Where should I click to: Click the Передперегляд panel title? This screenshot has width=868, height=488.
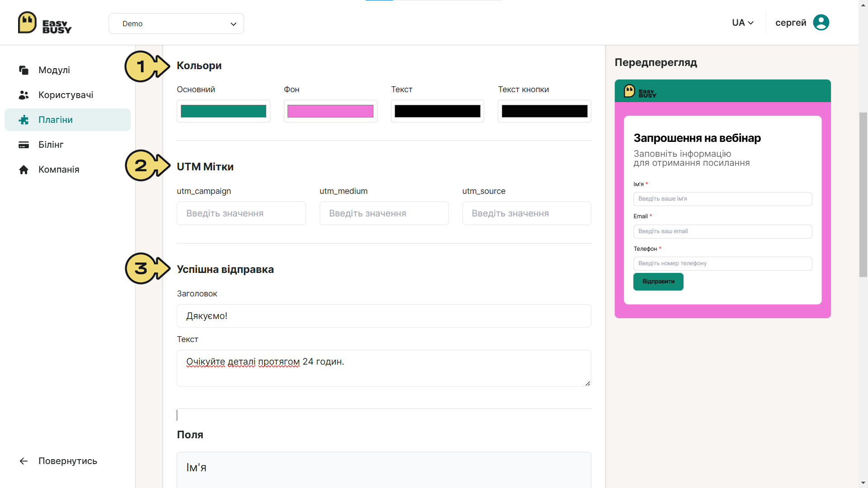pos(656,62)
